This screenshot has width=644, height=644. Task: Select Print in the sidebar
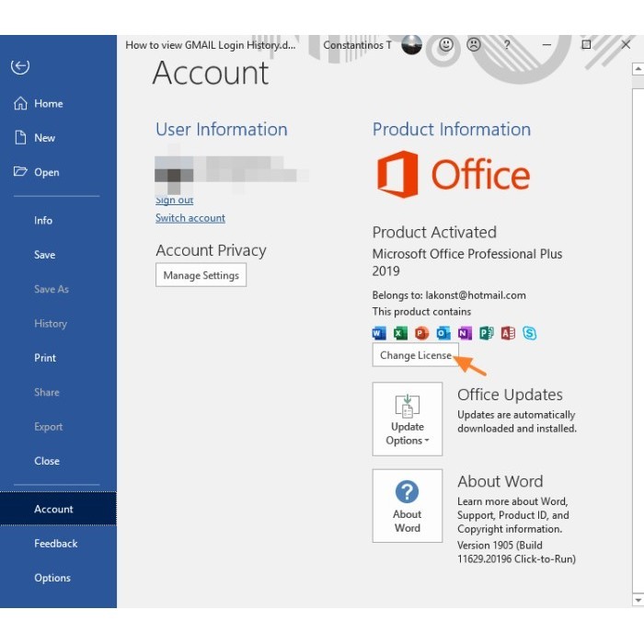pyautogui.click(x=45, y=358)
